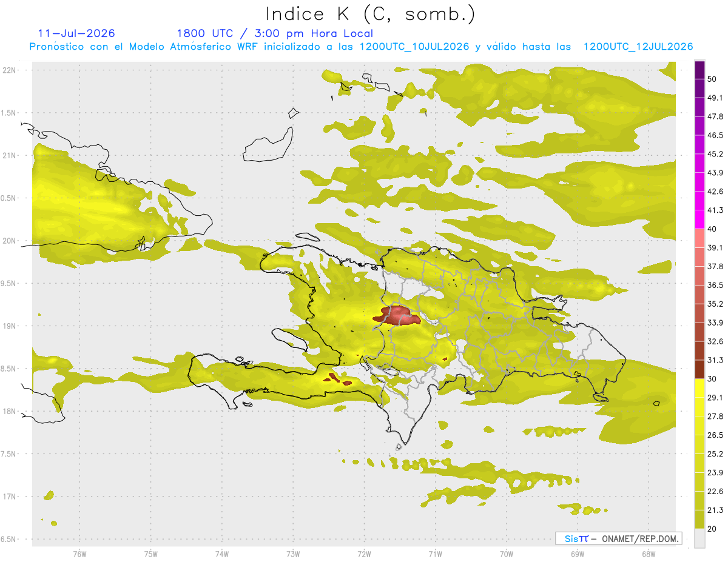
Task: Click the '73W' longitude label
Action: click(x=293, y=554)
